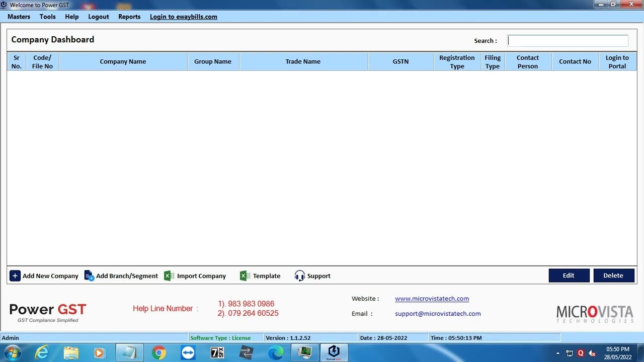Screen dimensions: 644x362
Task: Open the Masters menu
Action: (19, 17)
